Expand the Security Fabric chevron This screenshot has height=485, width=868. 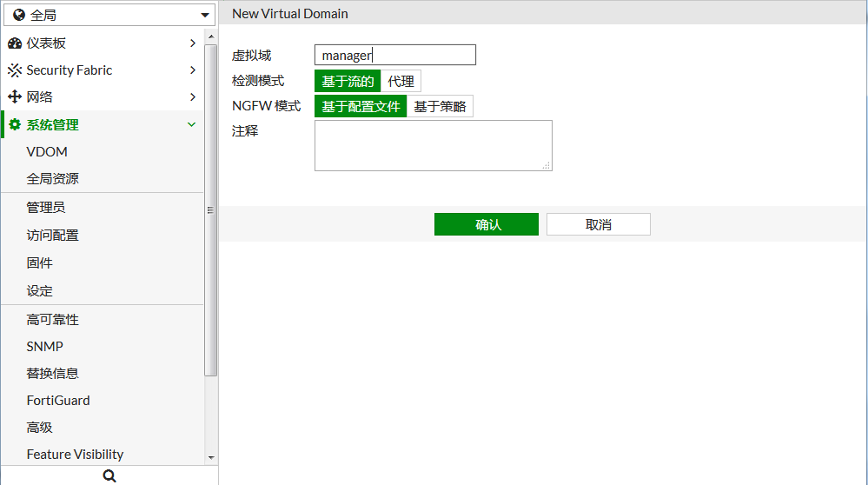(x=192, y=70)
